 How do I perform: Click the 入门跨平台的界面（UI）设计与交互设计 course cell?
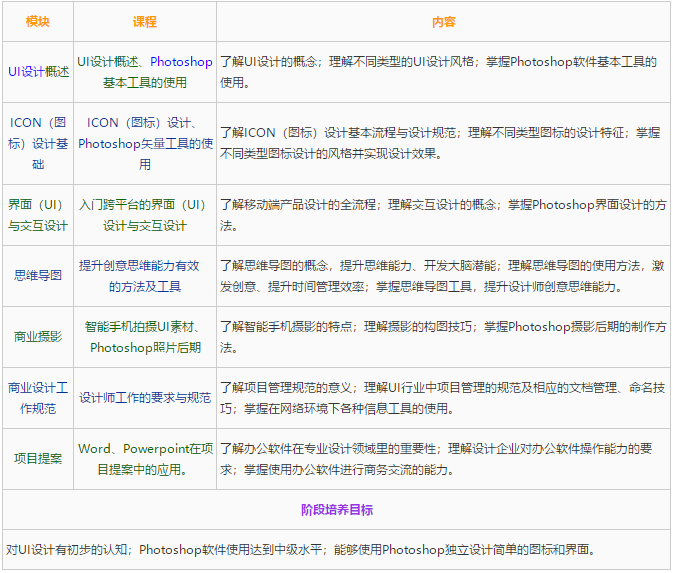click(145, 215)
